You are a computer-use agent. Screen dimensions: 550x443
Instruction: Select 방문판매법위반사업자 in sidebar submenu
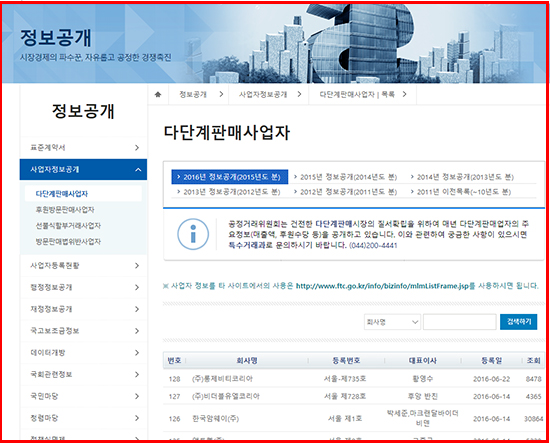[68, 242]
